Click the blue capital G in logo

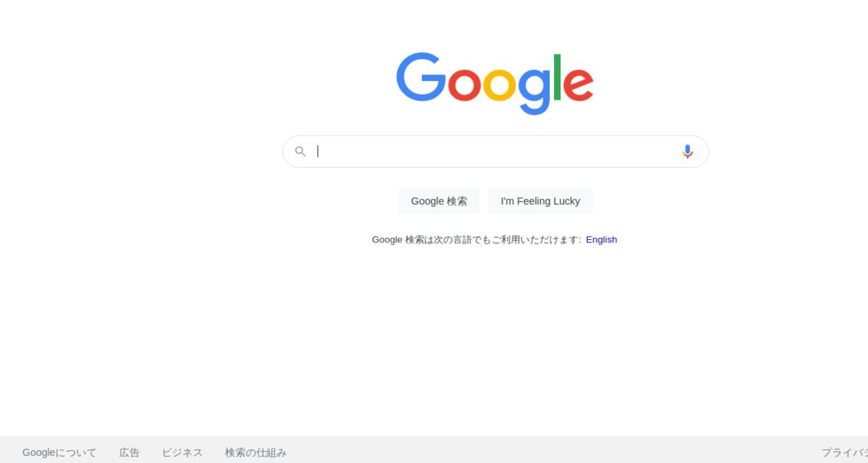click(x=421, y=77)
